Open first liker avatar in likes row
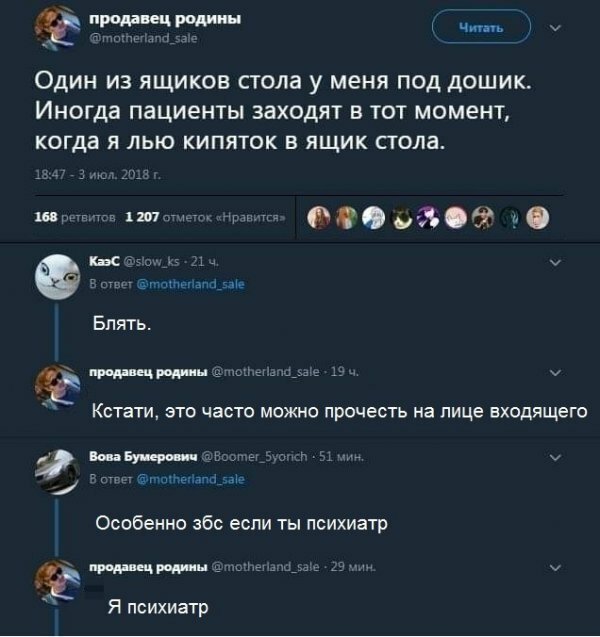Image resolution: width=600 pixels, height=637 pixels. click(x=318, y=218)
